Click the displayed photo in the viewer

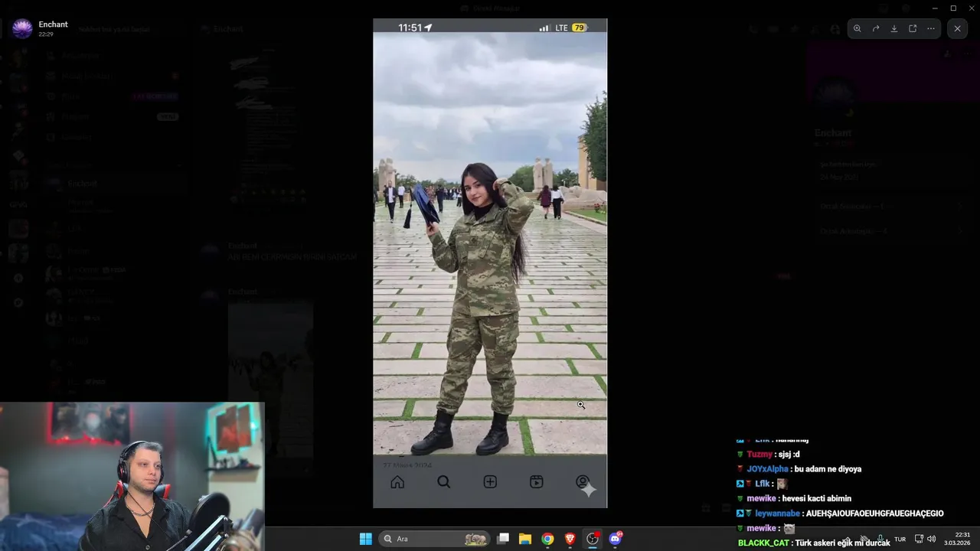point(490,262)
